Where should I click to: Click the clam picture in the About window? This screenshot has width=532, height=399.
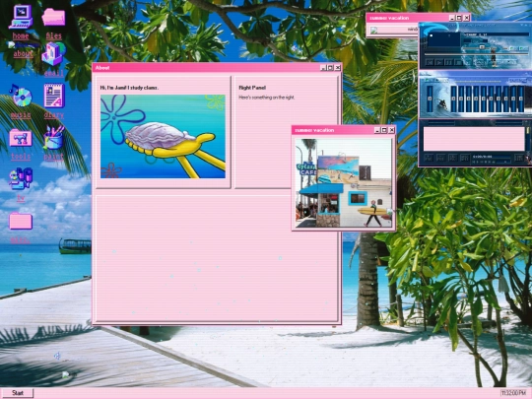tap(163, 136)
